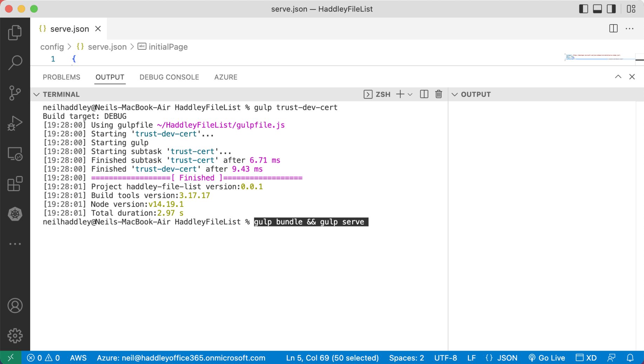Kill terminal with trash icon
The image size is (644, 364).
438,94
